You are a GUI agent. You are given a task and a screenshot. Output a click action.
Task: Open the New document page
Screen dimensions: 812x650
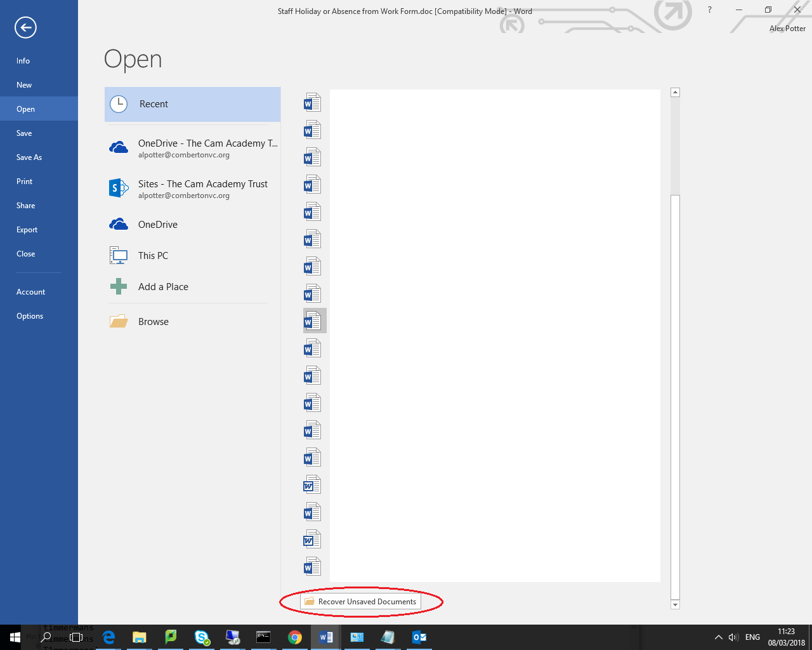(x=39, y=85)
